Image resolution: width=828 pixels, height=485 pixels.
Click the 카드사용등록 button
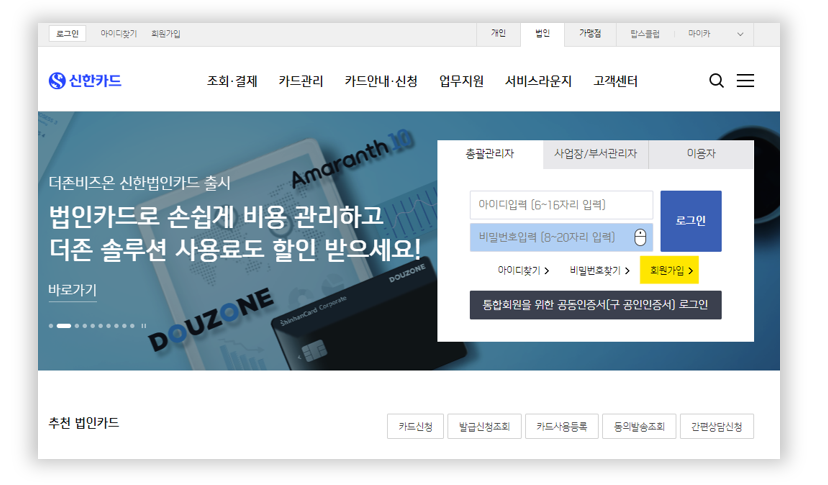[x=561, y=426]
